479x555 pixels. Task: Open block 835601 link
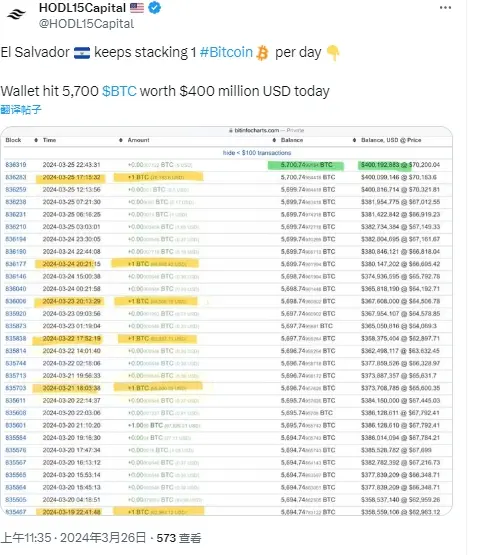click(x=16, y=425)
